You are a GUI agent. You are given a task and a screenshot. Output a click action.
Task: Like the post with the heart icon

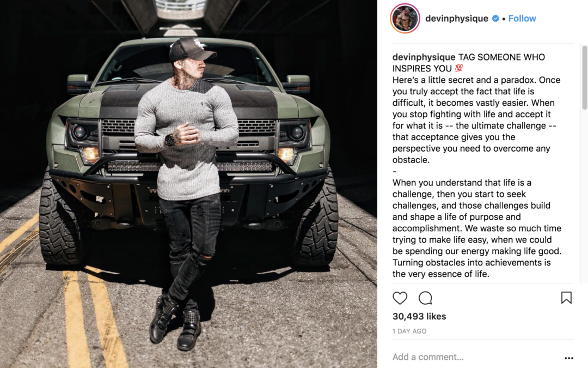(400, 298)
